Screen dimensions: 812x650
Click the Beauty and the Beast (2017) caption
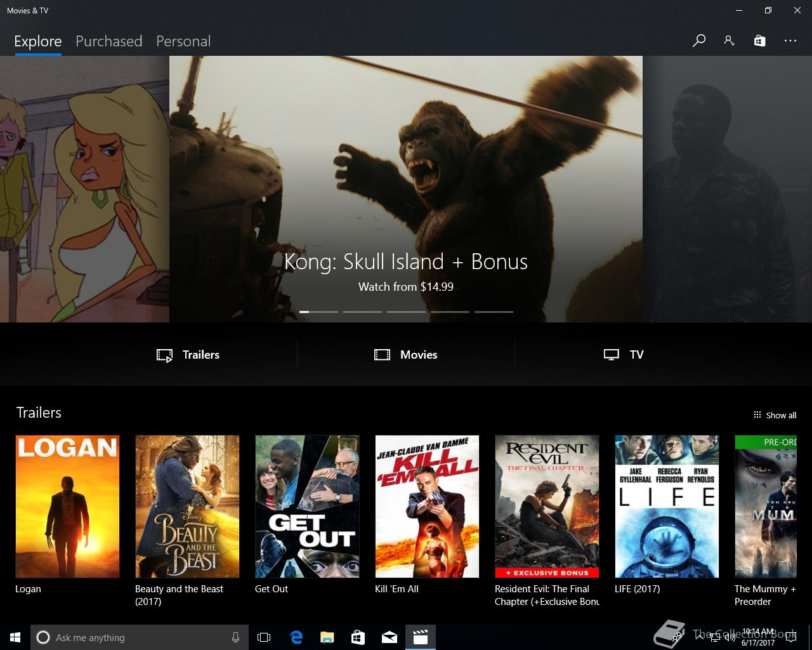(179, 595)
